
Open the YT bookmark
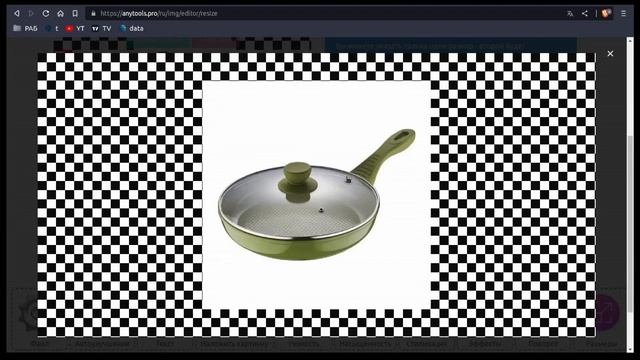coord(75,29)
